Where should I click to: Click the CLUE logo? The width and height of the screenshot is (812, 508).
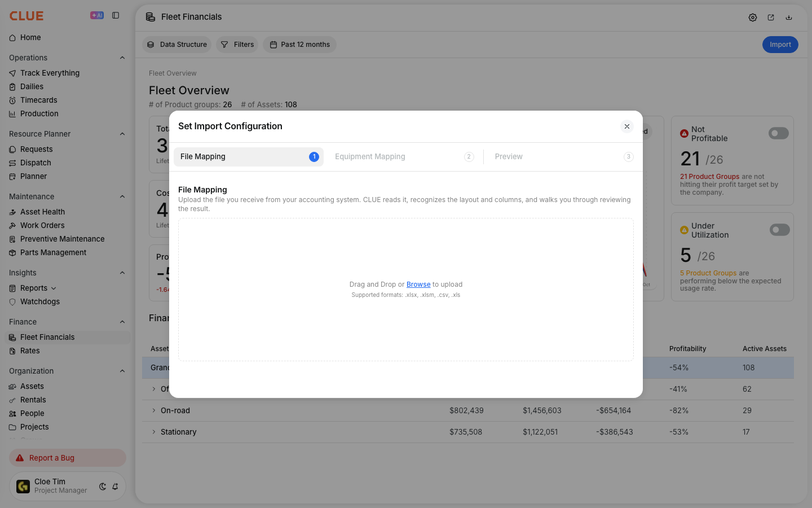[x=27, y=16]
